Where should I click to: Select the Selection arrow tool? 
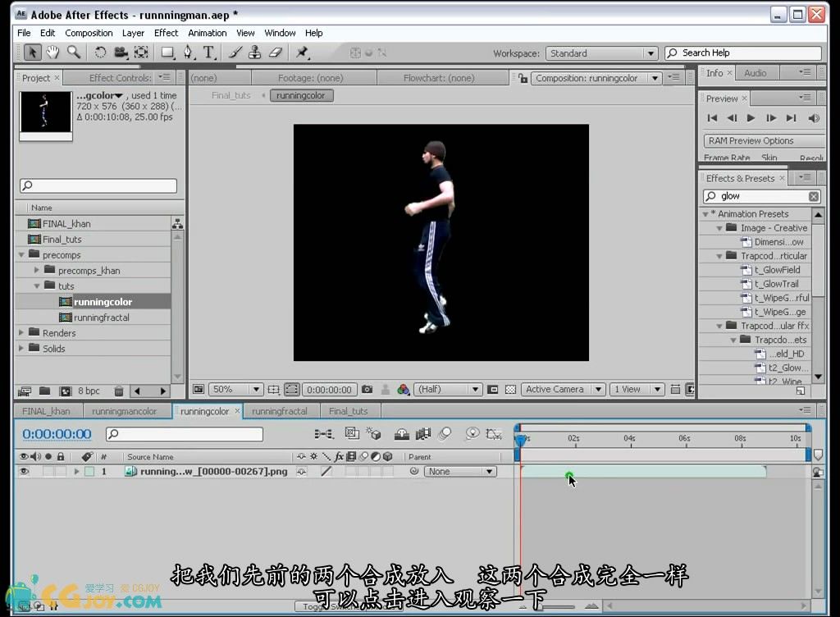(x=32, y=53)
